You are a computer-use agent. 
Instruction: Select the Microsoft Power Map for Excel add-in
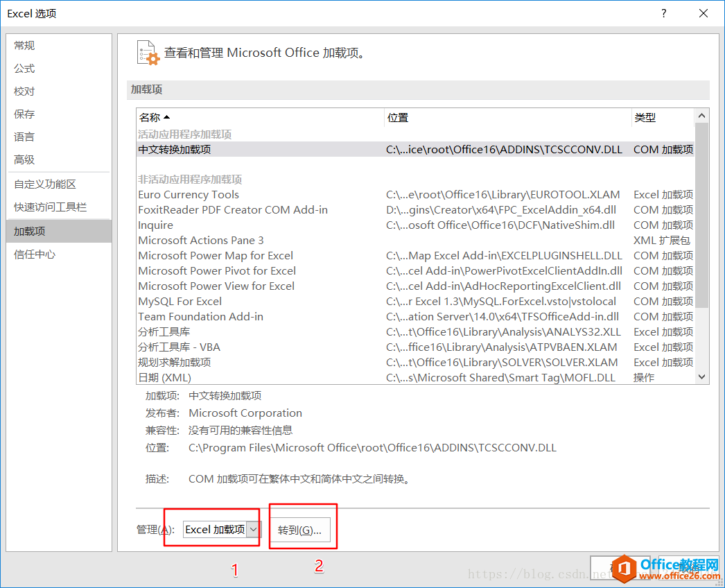(215, 255)
